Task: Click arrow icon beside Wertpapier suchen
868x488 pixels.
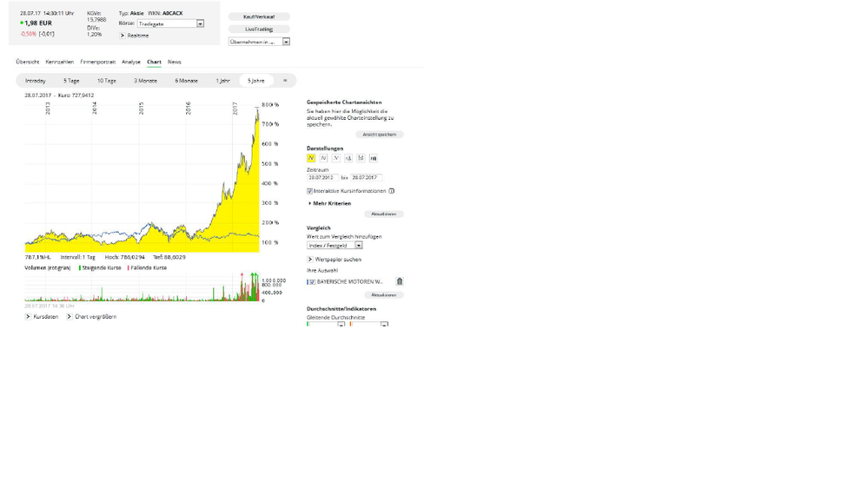Action: click(x=310, y=260)
